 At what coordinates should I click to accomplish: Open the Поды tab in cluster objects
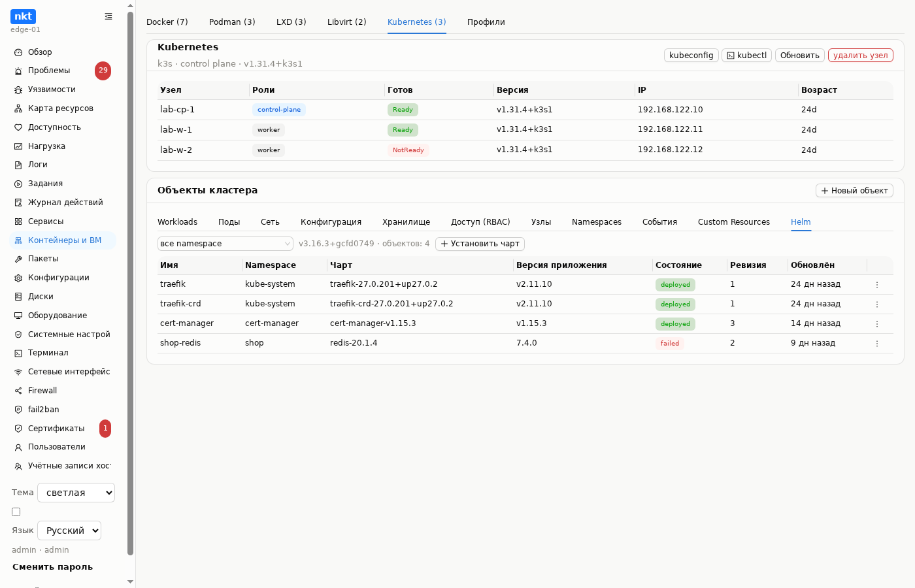pos(229,222)
